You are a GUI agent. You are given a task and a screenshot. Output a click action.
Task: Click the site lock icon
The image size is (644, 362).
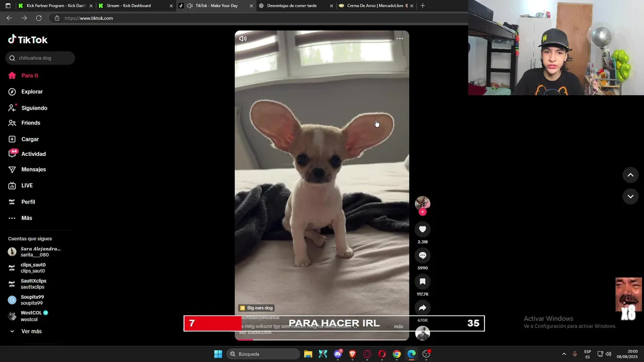(57, 18)
